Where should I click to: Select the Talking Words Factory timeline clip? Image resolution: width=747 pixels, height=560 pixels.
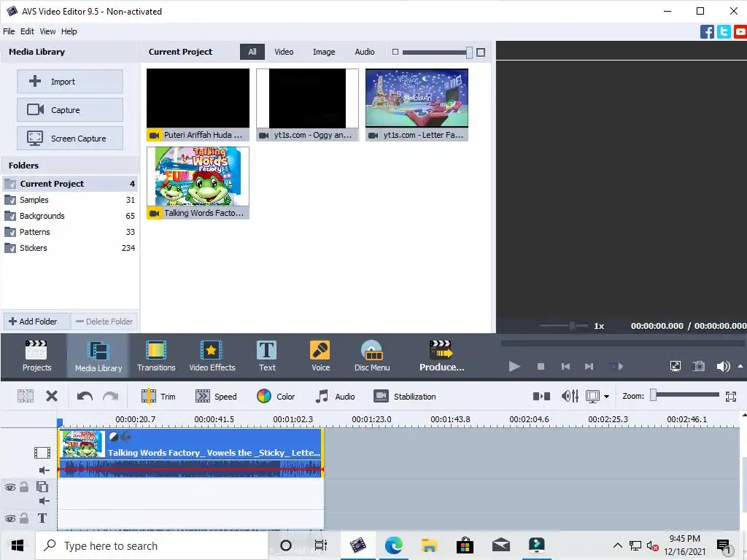[x=190, y=453]
